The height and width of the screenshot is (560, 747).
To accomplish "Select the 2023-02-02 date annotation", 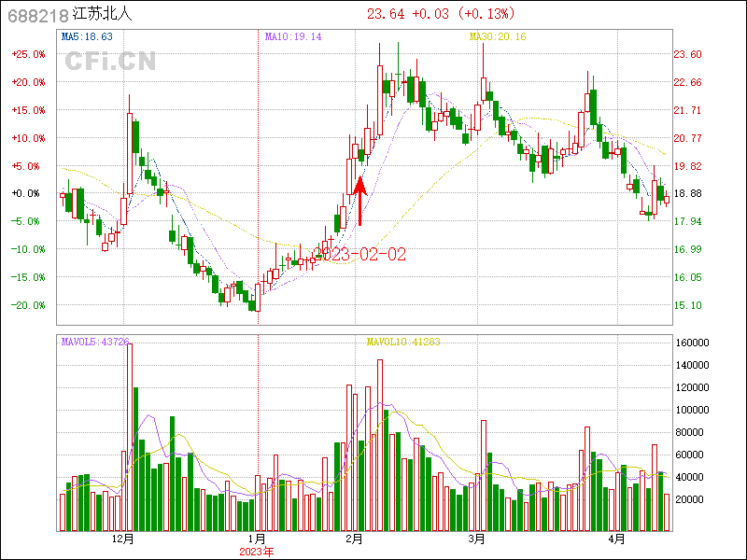I will pos(364,254).
